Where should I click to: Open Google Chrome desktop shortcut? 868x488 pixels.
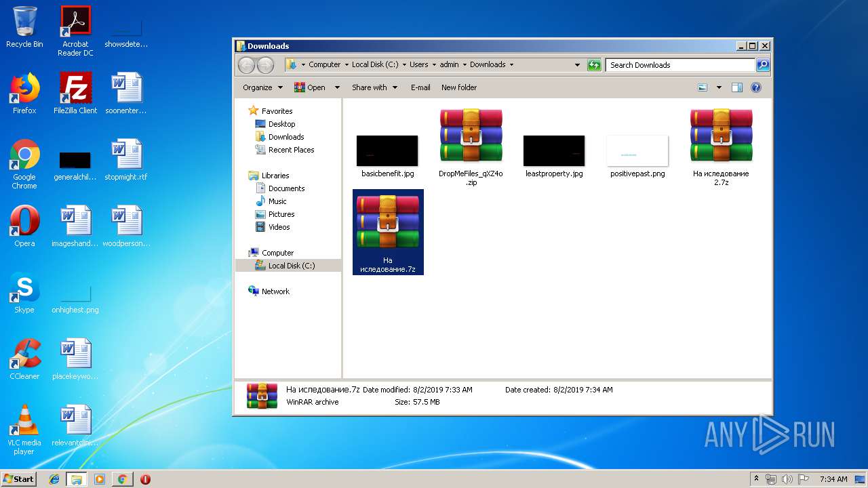(24, 164)
